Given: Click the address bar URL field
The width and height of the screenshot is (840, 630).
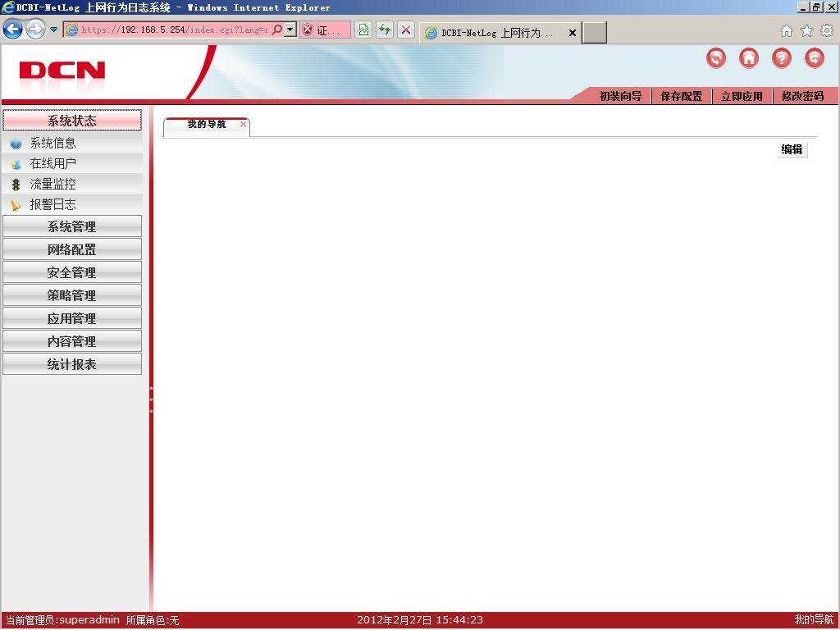Looking at the screenshot, I should (x=175, y=30).
